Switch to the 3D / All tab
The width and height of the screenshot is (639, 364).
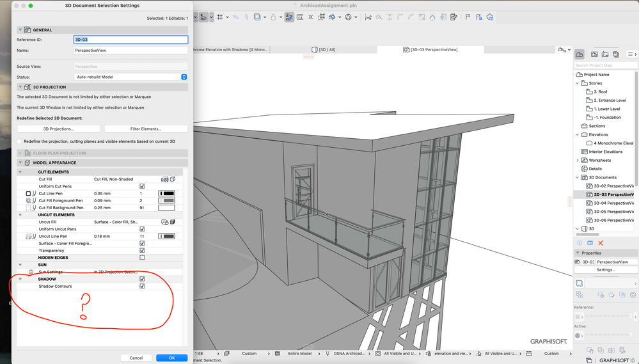tap(324, 49)
